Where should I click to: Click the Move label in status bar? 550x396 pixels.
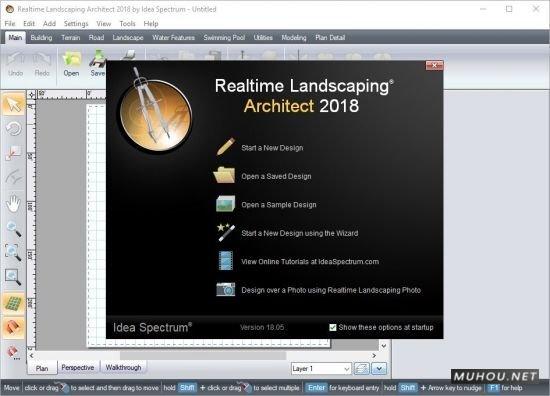(x=12, y=388)
